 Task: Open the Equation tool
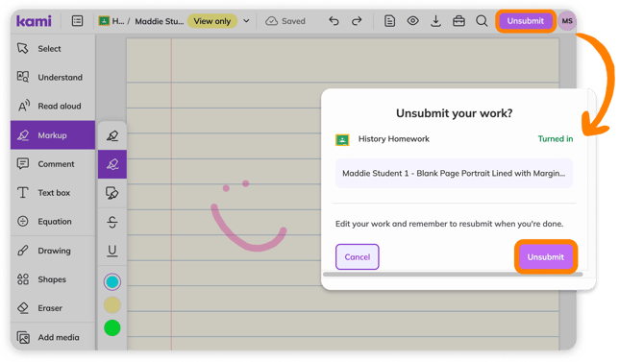(x=53, y=221)
